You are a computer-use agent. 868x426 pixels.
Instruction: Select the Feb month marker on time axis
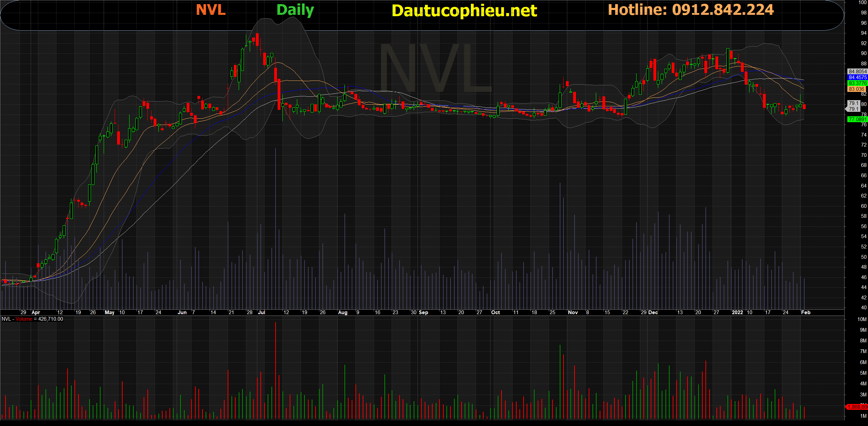click(806, 312)
